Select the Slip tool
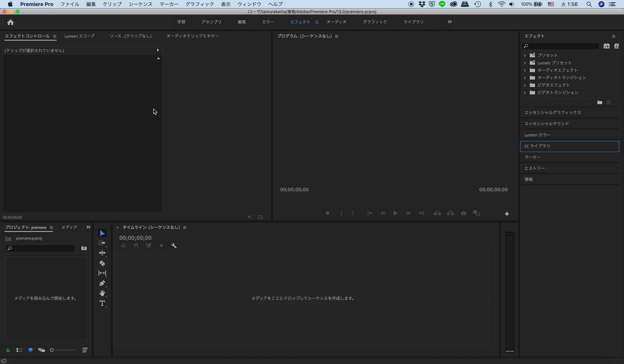The height and width of the screenshot is (364, 624). tap(102, 273)
